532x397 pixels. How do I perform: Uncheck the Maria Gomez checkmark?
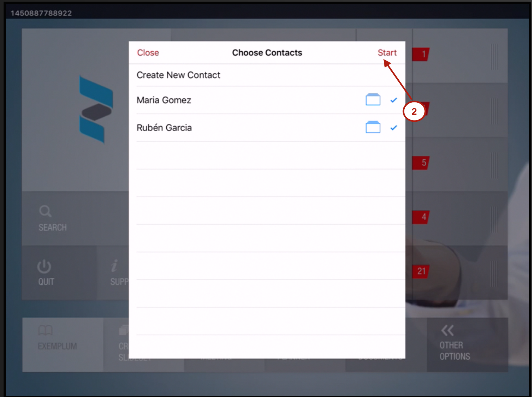394,100
